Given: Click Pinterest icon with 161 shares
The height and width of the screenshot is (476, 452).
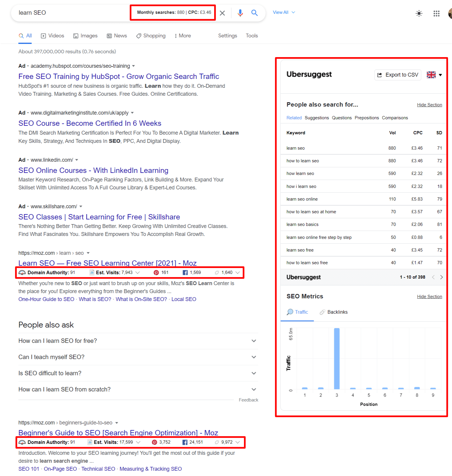Looking at the screenshot, I should [156, 273].
